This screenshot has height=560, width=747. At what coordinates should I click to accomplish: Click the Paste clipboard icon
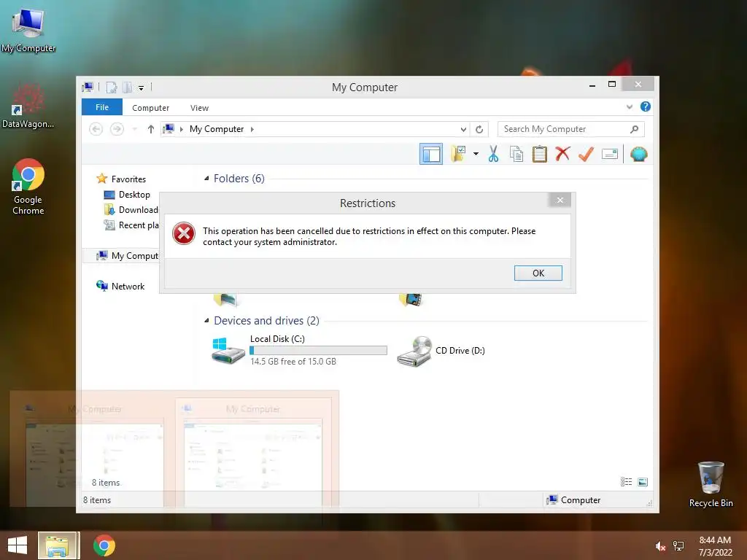(x=539, y=154)
